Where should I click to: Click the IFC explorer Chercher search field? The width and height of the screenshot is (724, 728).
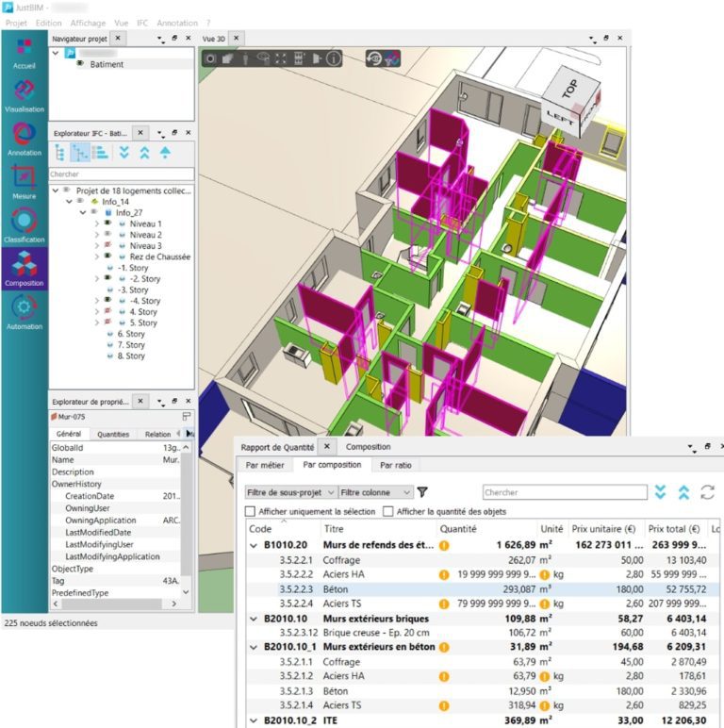(x=121, y=174)
